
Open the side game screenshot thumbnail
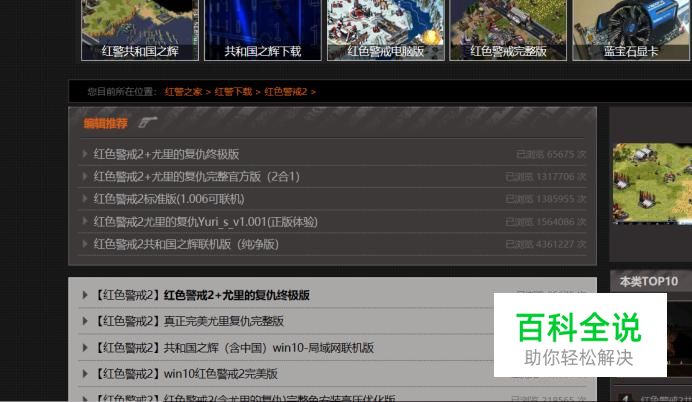[x=652, y=183]
